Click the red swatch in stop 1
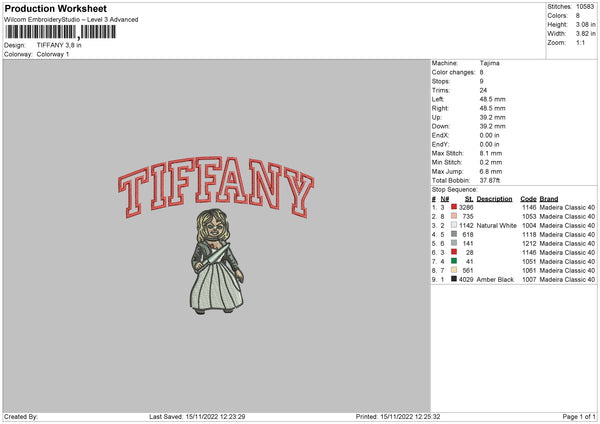The height and width of the screenshot is (424, 600). pos(454,206)
